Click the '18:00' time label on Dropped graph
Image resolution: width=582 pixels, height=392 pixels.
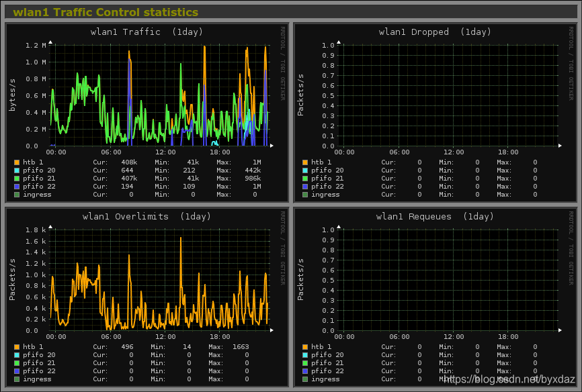[508, 152]
